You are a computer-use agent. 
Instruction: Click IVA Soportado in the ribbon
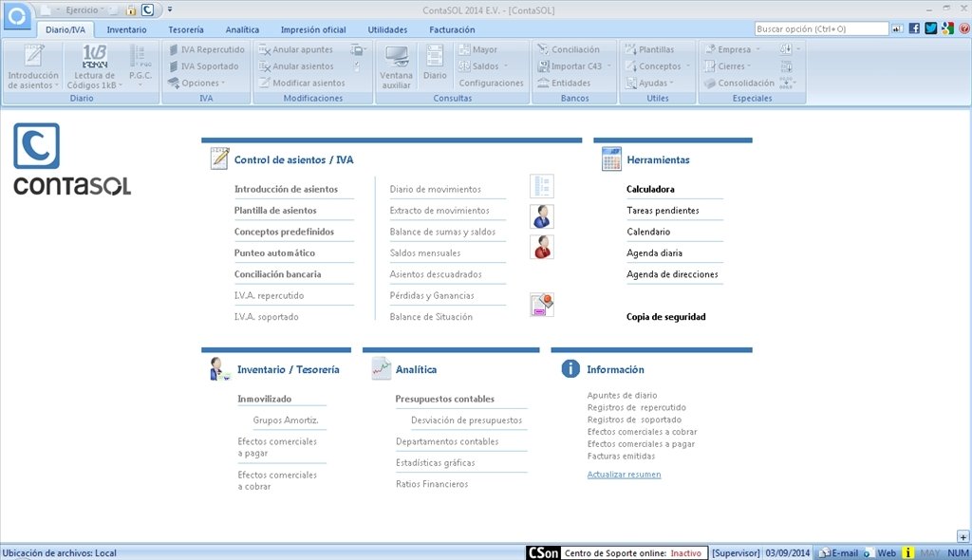click(x=203, y=66)
